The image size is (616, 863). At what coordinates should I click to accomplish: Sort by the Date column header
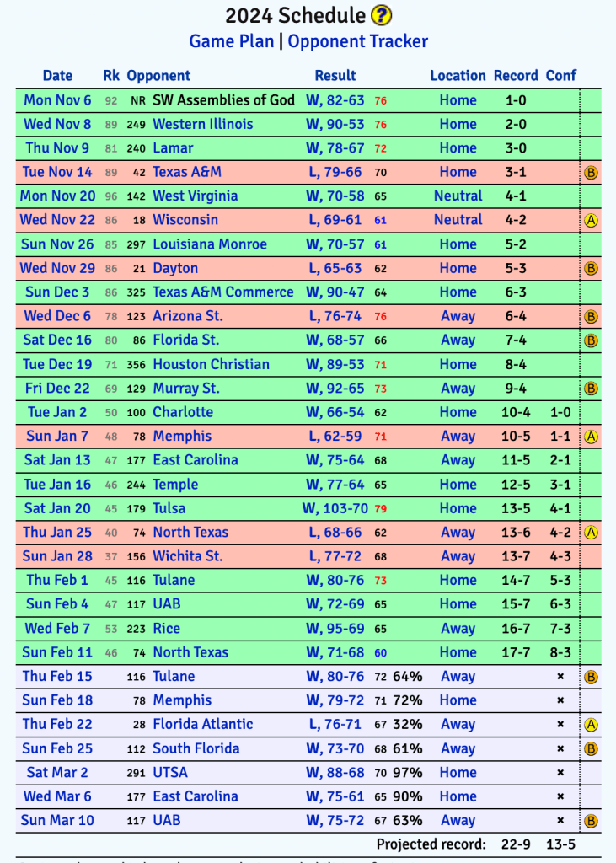pyautogui.click(x=58, y=75)
